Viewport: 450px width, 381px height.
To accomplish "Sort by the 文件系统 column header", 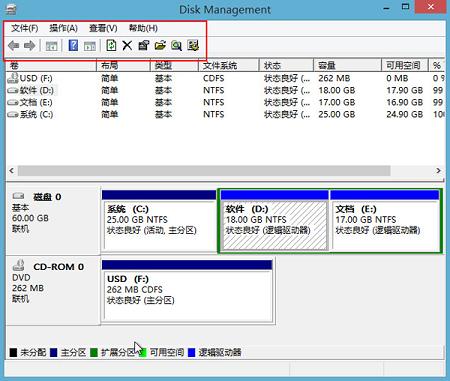I will point(229,65).
